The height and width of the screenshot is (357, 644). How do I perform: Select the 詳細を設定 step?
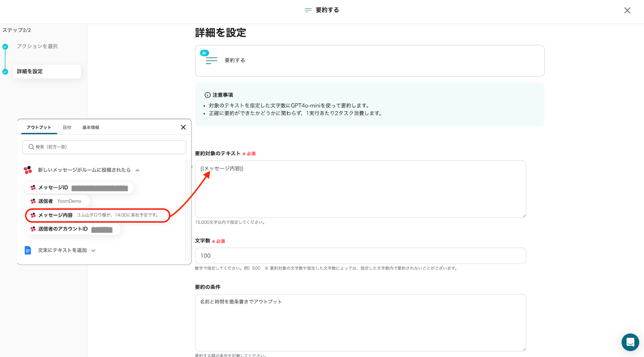click(47, 72)
